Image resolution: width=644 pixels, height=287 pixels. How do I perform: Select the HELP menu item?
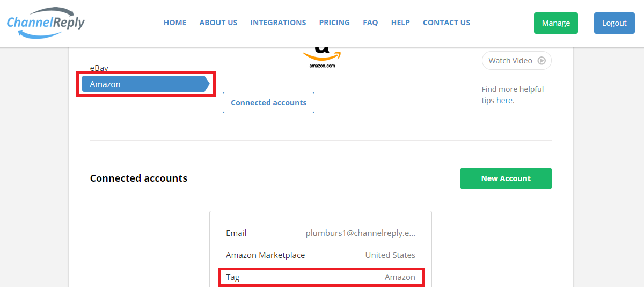click(x=400, y=23)
